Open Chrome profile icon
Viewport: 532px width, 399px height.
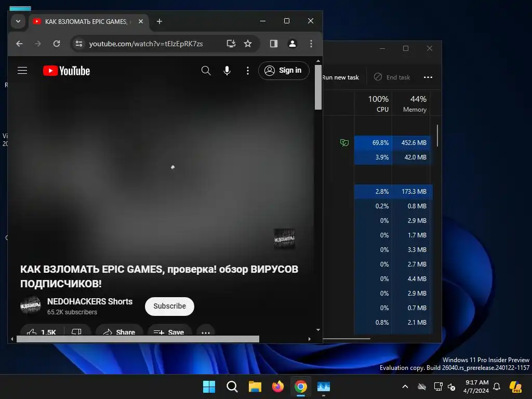(x=292, y=44)
